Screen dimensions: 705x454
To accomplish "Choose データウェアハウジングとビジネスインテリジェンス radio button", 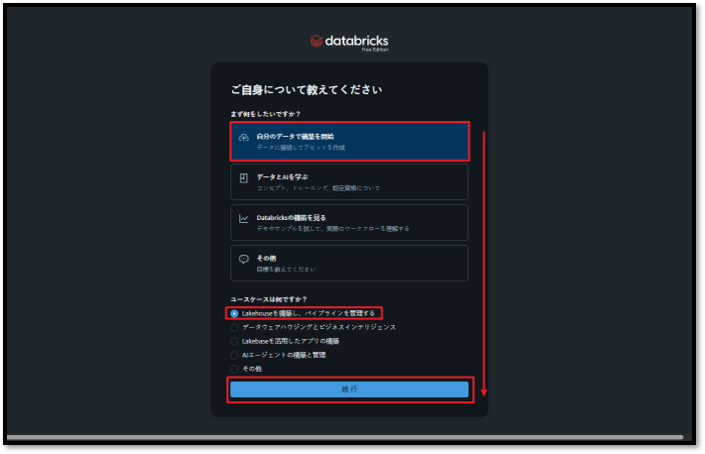I will [235, 327].
